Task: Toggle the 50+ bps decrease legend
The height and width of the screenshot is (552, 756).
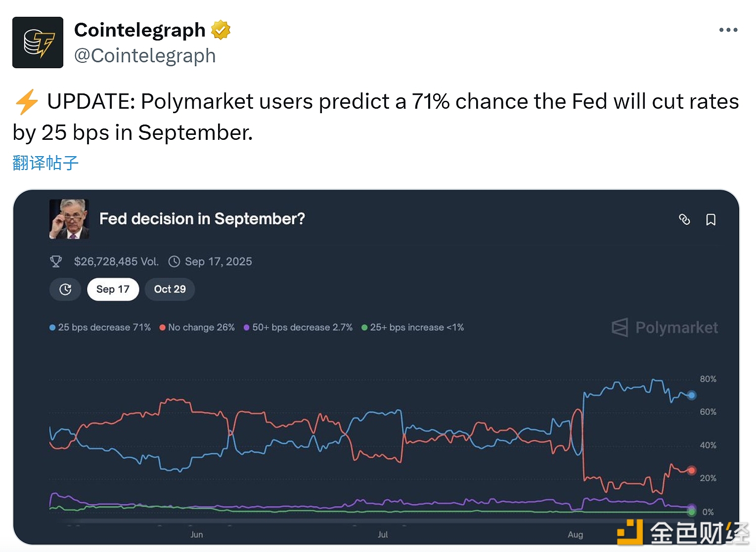Action: [x=298, y=327]
